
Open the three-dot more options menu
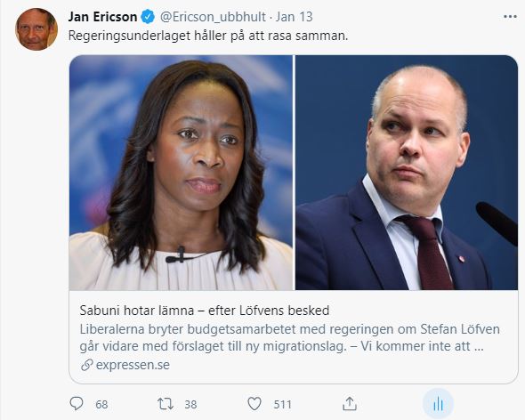[510, 17]
